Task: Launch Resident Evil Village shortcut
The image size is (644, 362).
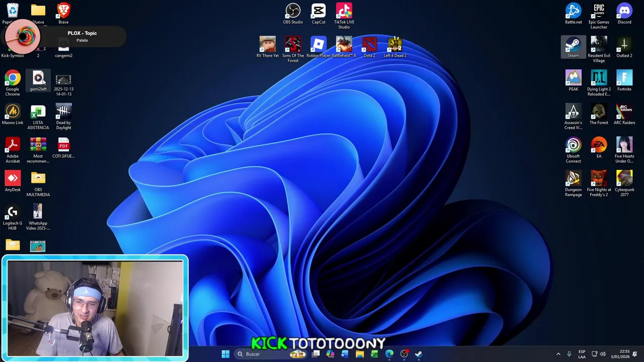Action: (x=599, y=50)
